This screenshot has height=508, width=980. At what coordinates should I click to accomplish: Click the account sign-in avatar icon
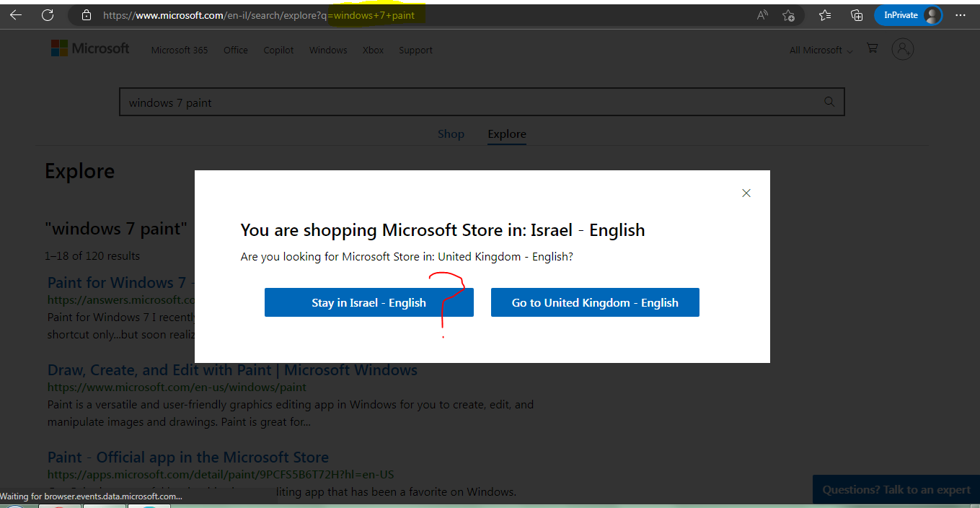tap(903, 49)
